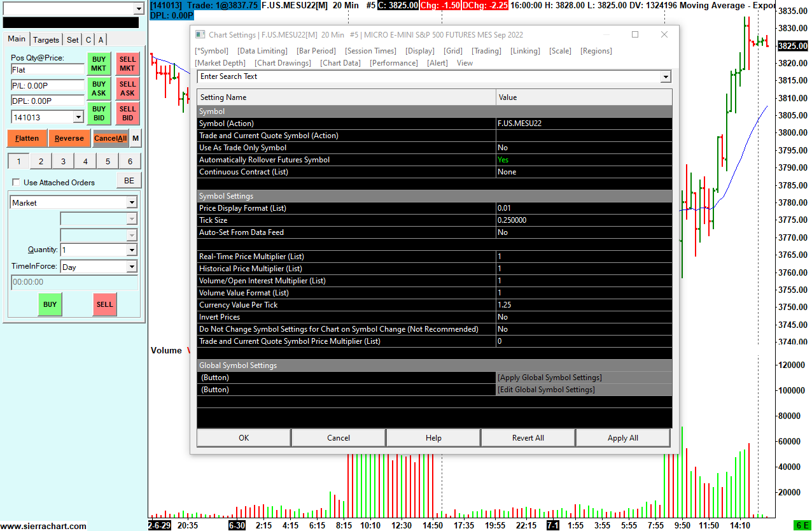Go to Session Times settings tab
Viewport: 812px width, 531px height.
click(x=370, y=51)
